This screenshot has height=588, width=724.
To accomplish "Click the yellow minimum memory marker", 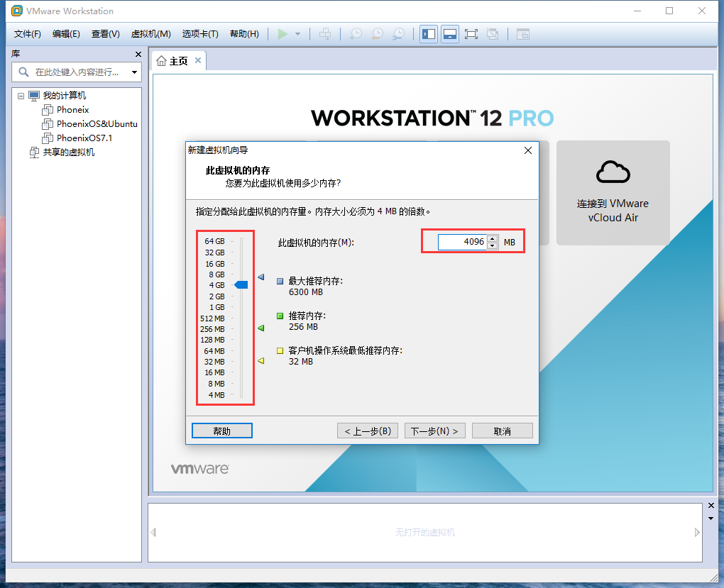I will (x=261, y=361).
